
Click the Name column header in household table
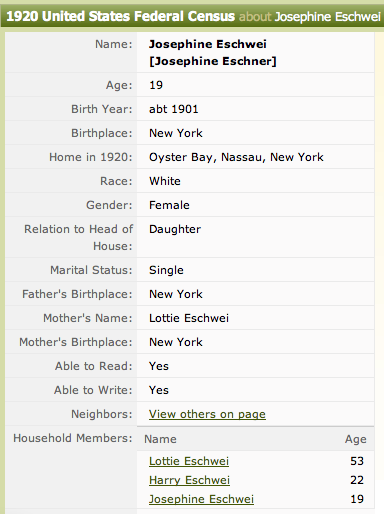coord(160,439)
